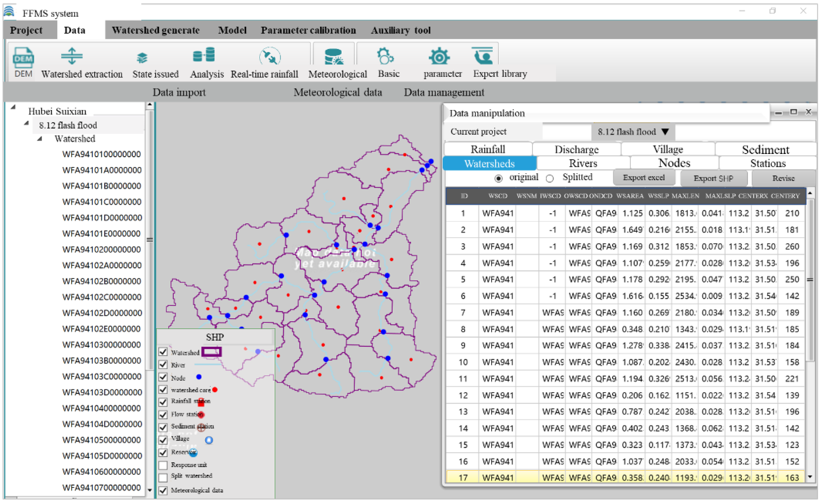Open the Expert library icon
822x504 pixels.
click(x=482, y=56)
